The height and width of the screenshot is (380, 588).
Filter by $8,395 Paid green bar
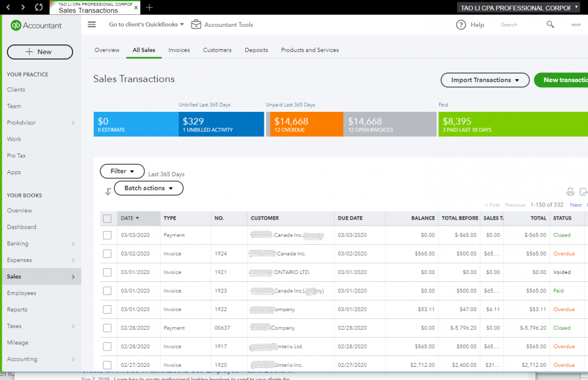513,124
